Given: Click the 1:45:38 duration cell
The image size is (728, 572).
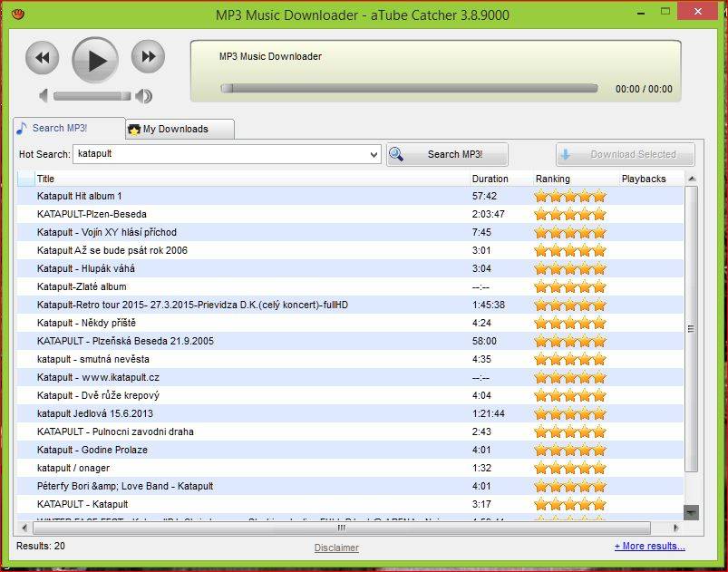Looking at the screenshot, I should (x=488, y=305).
